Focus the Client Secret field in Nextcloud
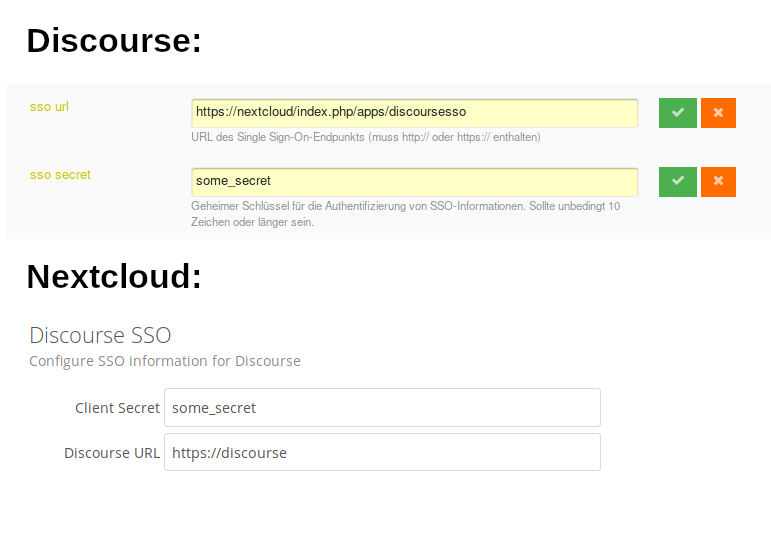 coord(382,407)
